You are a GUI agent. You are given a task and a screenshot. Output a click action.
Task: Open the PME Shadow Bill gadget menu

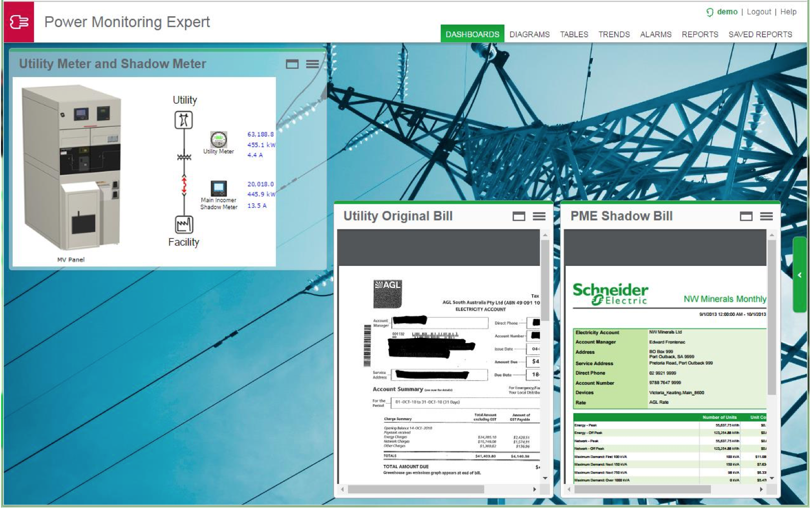click(x=766, y=216)
